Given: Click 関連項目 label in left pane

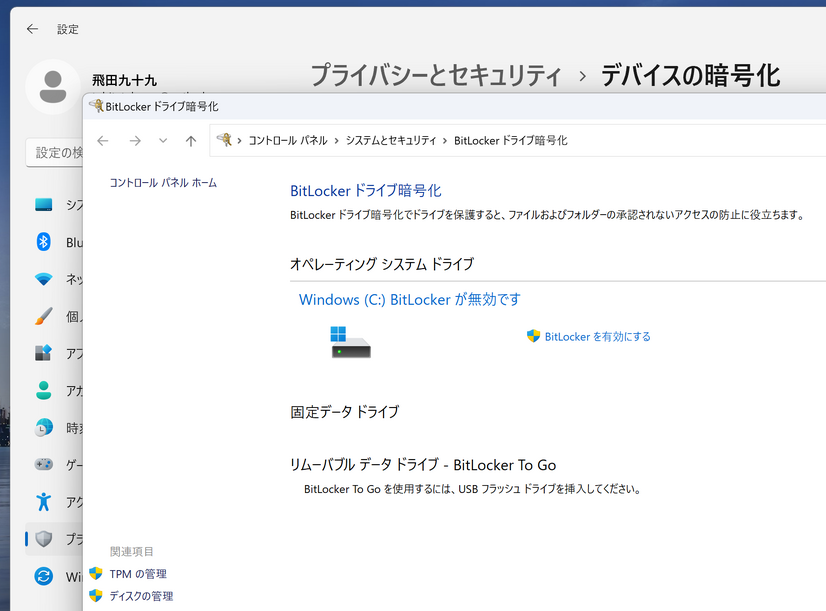Looking at the screenshot, I should tap(132, 551).
